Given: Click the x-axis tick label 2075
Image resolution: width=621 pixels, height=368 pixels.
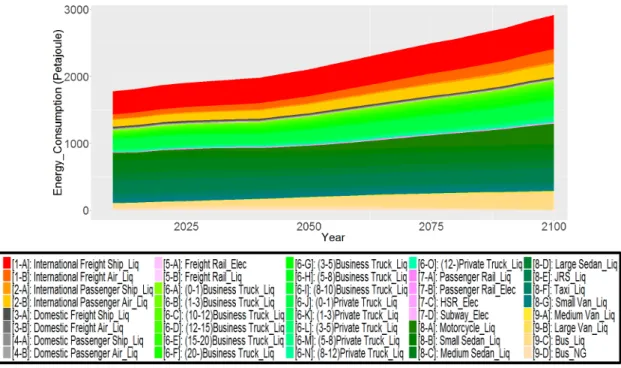Looking at the screenshot, I should pos(431,227).
